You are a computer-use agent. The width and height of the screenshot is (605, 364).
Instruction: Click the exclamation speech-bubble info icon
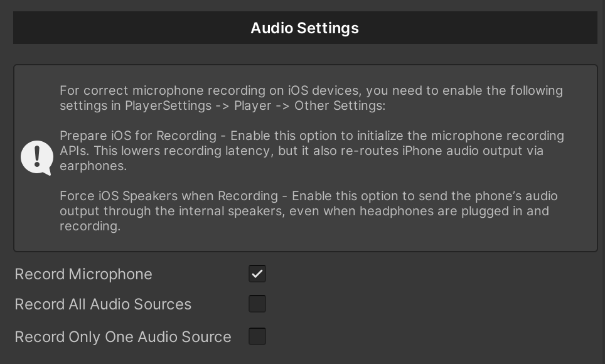pos(37,158)
